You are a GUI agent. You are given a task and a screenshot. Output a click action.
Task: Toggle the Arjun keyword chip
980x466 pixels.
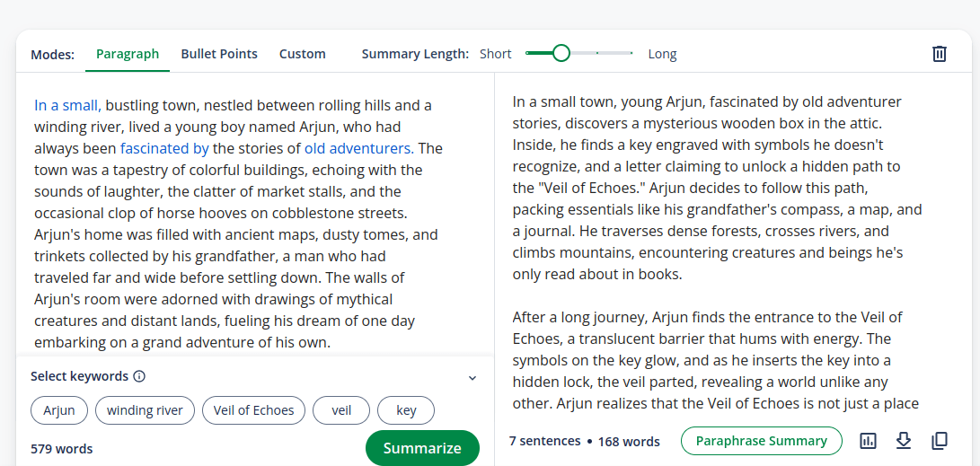click(x=59, y=410)
